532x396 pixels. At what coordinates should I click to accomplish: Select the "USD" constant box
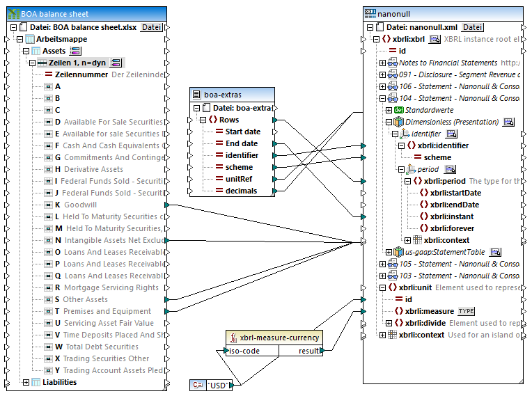pos(212,384)
